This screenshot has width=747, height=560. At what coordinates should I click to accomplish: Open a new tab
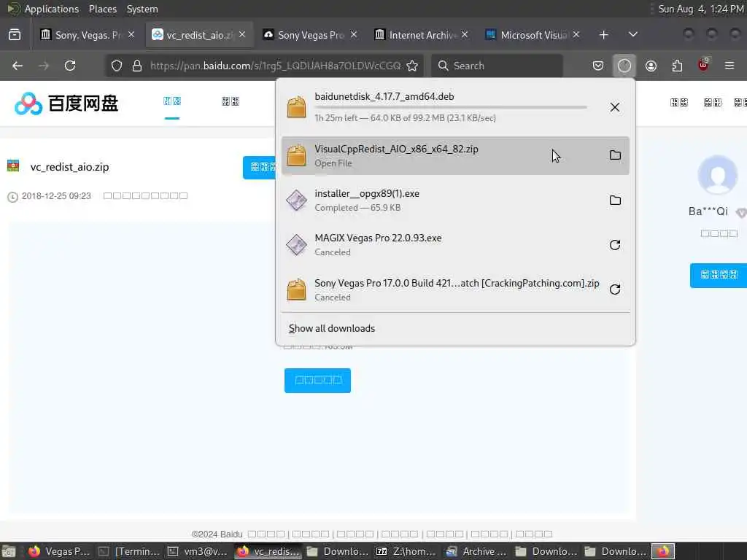click(x=603, y=35)
